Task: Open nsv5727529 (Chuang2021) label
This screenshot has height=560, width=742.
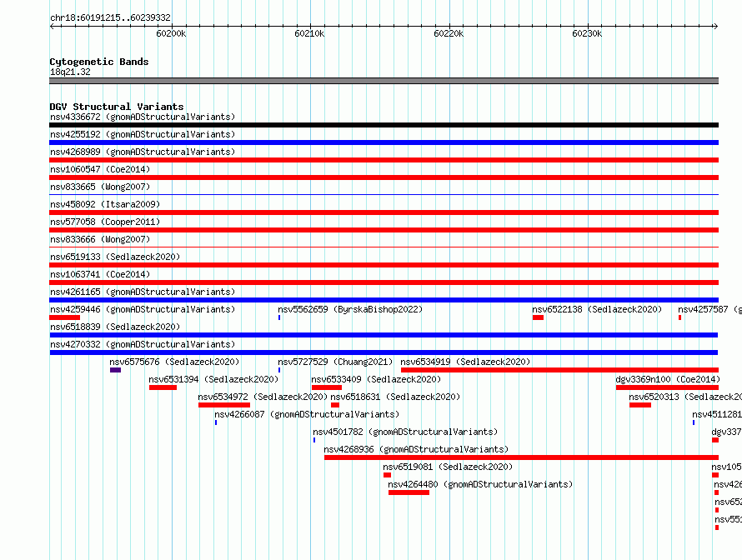Action: click(x=335, y=362)
